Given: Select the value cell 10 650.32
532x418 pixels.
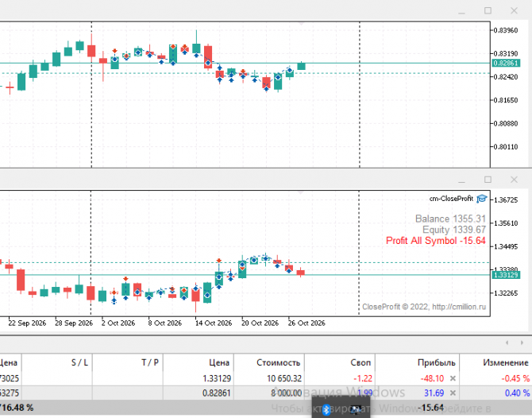Looking at the screenshot, I should coord(284,378).
